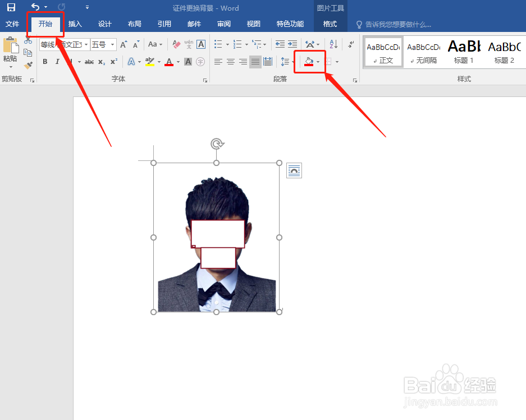Open the font color dropdown arrow
This screenshot has width=526, height=420.
(x=178, y=62)
